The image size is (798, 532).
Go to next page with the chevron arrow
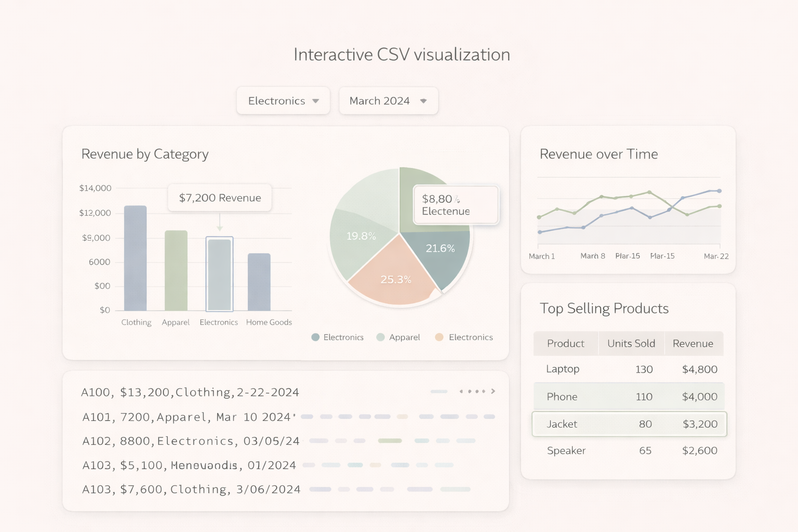point(493,391)
